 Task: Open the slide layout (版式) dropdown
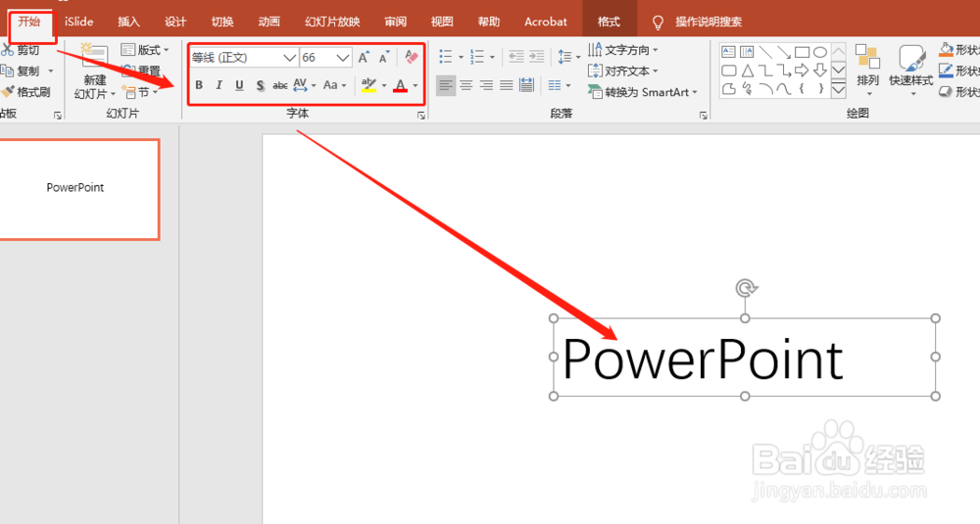[145, 50]
